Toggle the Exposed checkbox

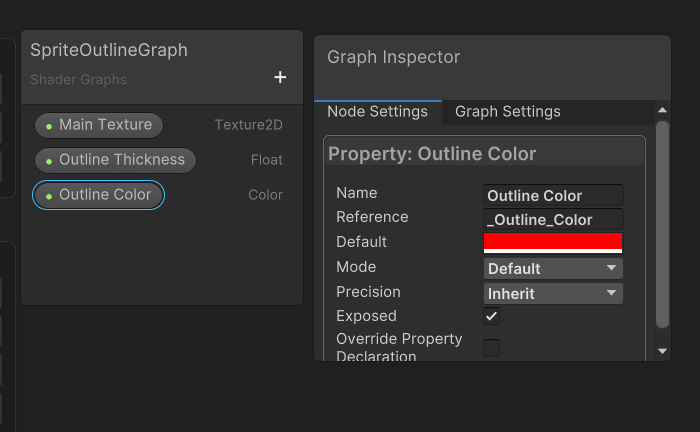click(492, 316)
